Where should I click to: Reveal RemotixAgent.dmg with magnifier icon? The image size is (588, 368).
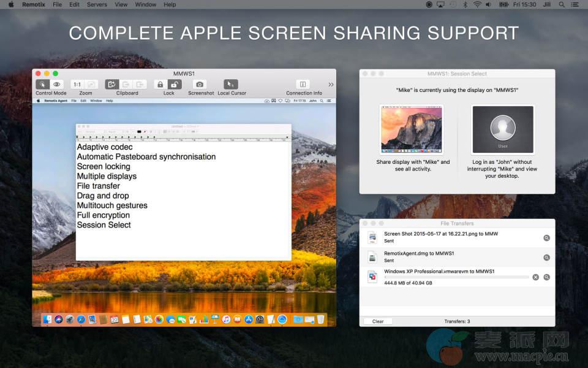[546, 258]
